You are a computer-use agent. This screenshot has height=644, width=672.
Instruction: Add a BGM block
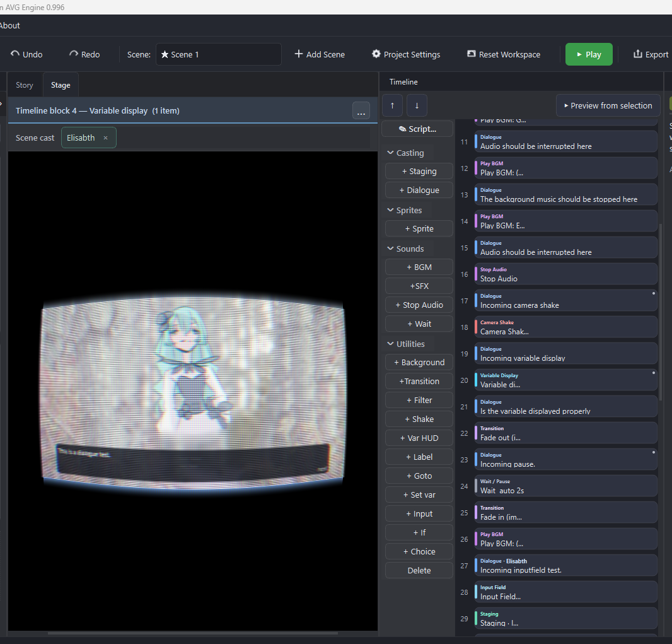tap(419, 267)
